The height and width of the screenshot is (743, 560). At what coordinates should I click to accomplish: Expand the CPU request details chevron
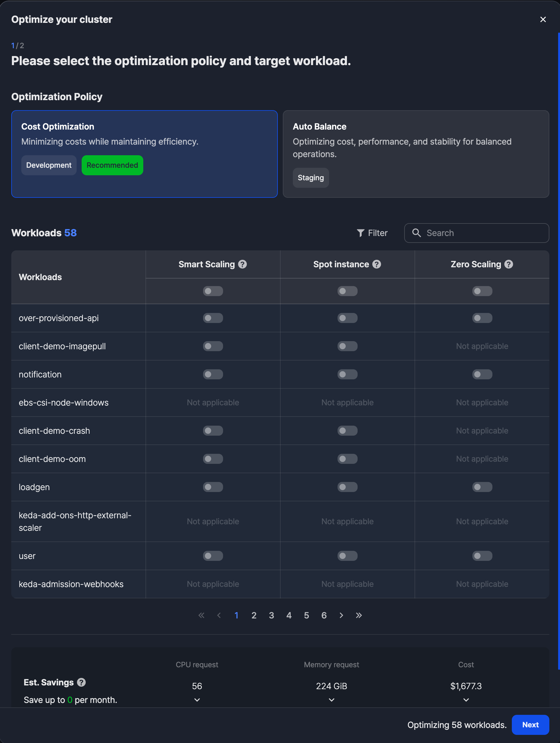coord(197,700)
